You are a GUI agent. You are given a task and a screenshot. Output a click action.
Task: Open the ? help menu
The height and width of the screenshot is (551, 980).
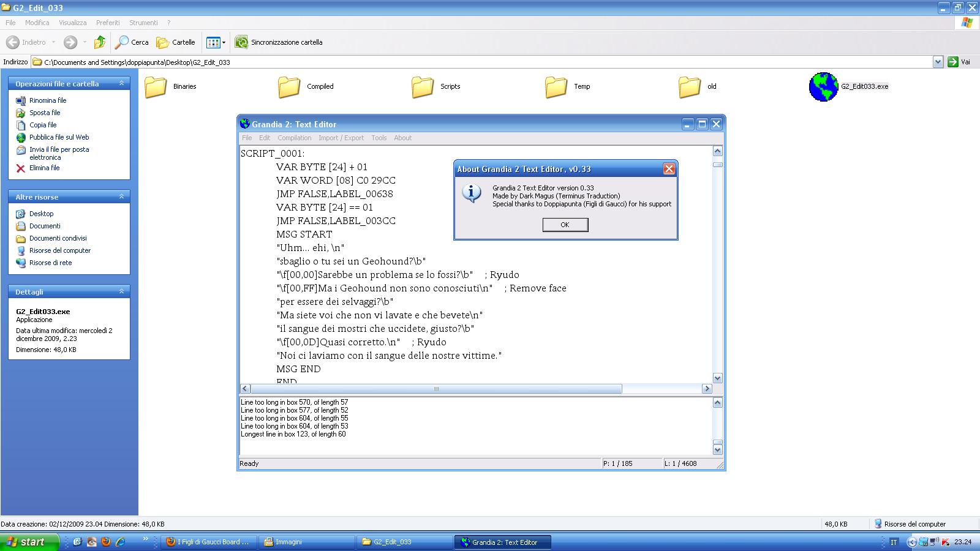pos(168,23)
